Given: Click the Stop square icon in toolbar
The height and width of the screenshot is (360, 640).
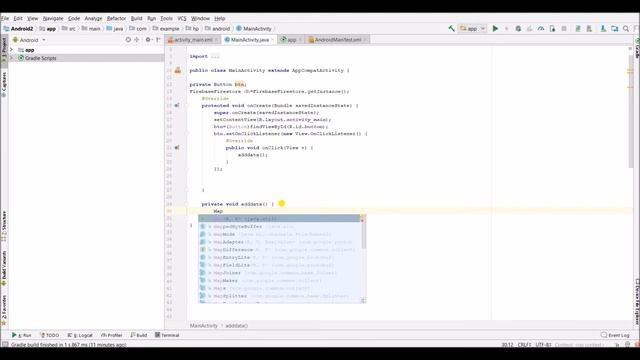Looking at the screenshot, I should pyautogui.click(x=564, y=29).
